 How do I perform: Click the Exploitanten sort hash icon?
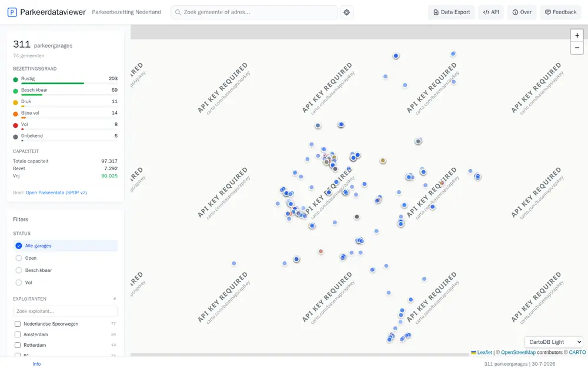click(x=115, y=299)
